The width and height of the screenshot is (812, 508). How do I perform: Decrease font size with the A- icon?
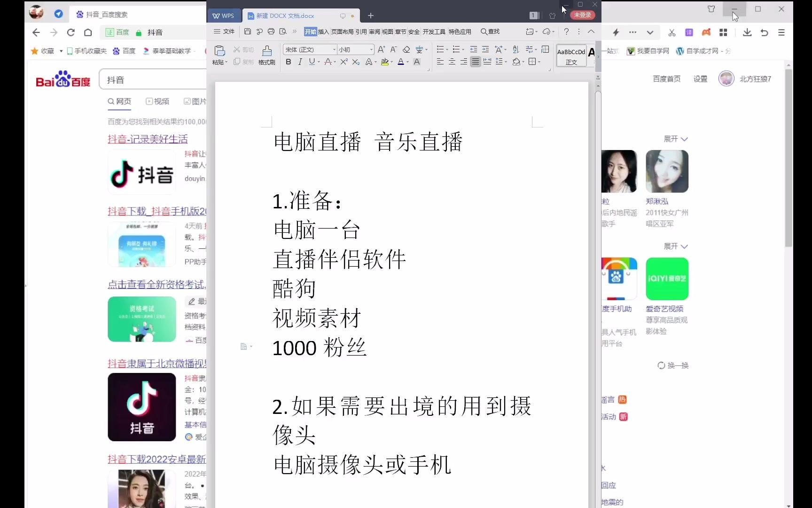point(394,49)
